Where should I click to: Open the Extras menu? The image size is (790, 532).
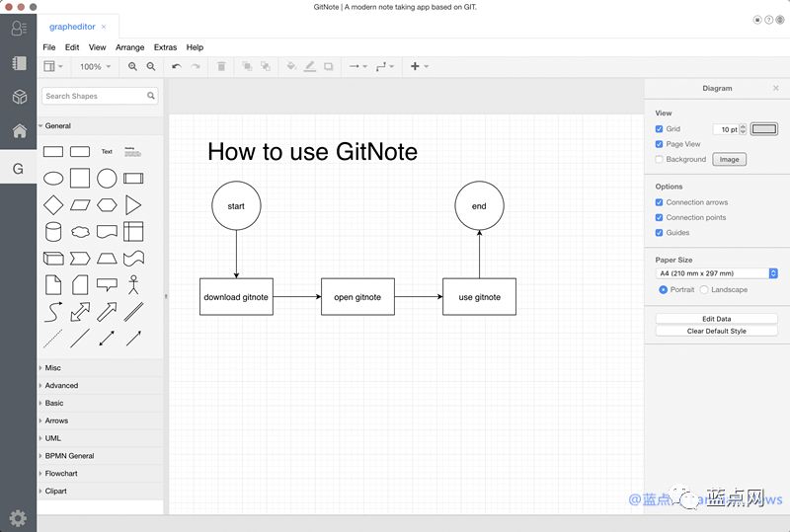click(x=165, y=47)
